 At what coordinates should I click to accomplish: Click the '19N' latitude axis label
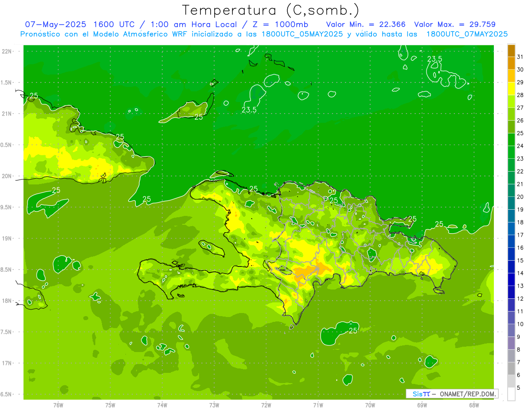click(7, 239)
